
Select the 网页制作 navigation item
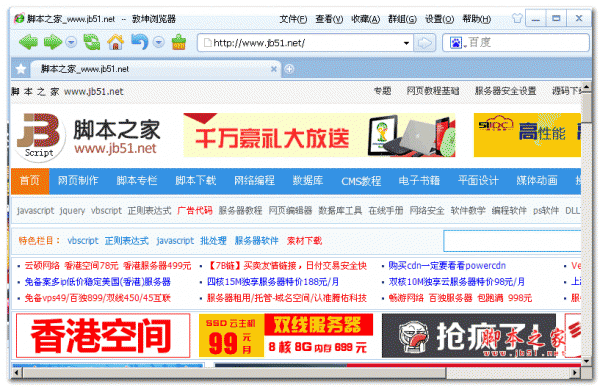pos(78,181)
